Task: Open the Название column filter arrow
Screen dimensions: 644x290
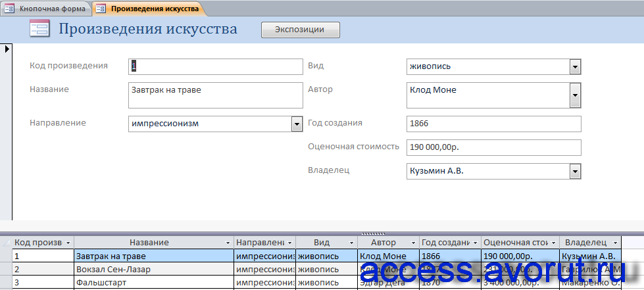Action: (x=228, y=243)
